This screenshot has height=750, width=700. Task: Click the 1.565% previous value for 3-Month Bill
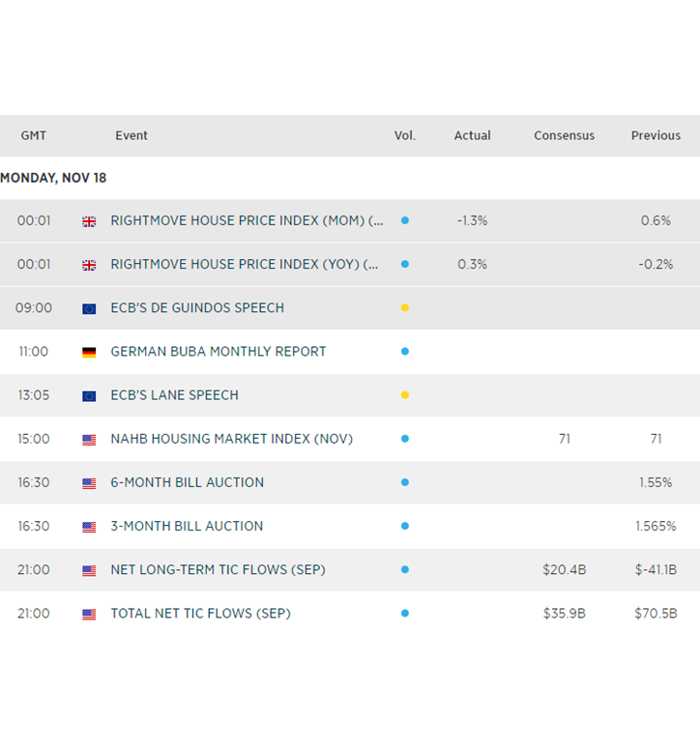click(656, 527)
